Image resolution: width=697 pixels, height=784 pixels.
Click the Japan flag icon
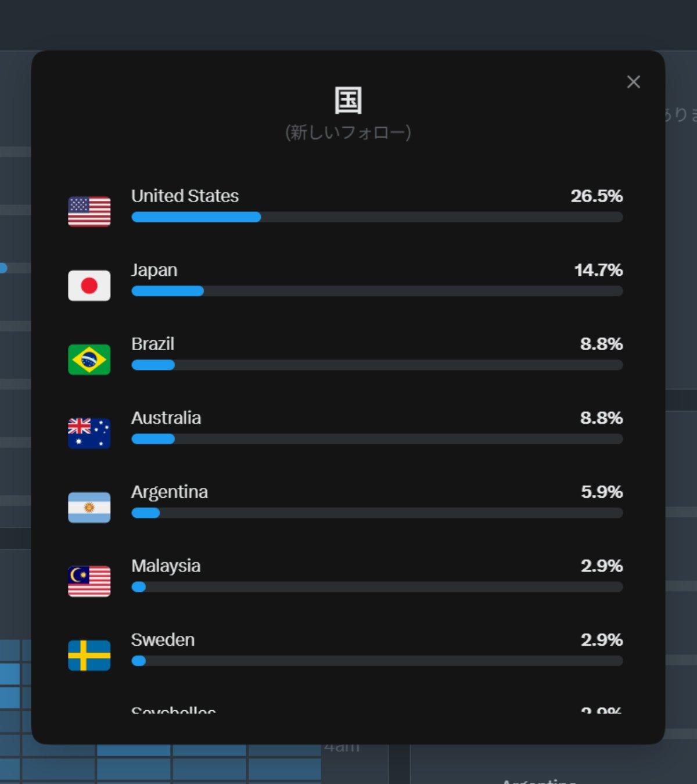pyautogui.click(x=89, y=286)
